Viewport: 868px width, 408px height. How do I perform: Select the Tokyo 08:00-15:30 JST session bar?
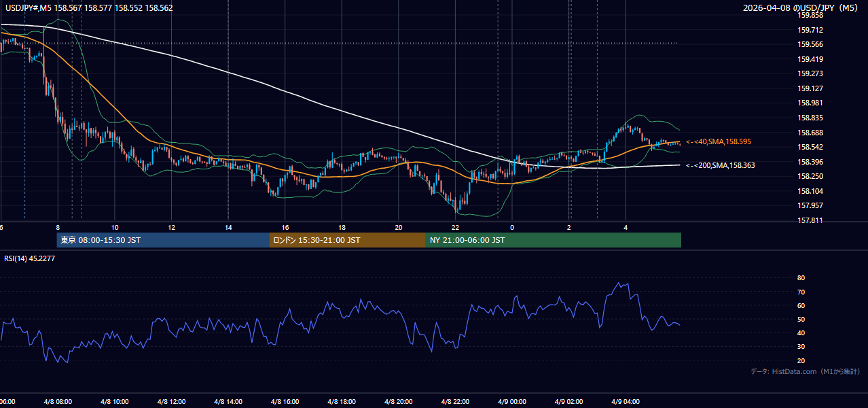pyautogui.click(x=163, y=240)
